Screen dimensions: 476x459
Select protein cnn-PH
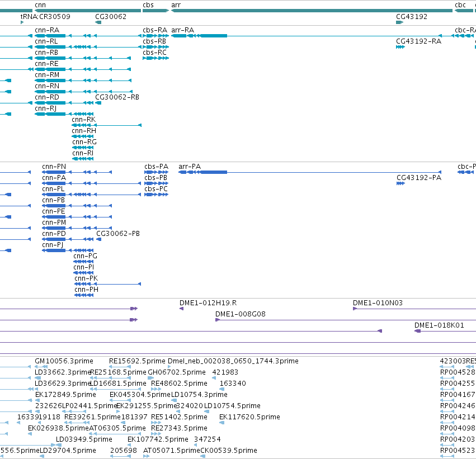point(87,290)
